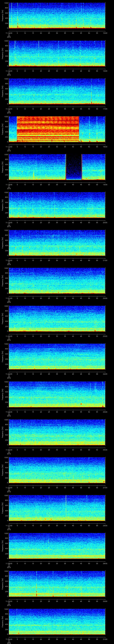
Task: Select the spectrogram panel starting at 11:14:00
Action: click(x=57, y=16)
